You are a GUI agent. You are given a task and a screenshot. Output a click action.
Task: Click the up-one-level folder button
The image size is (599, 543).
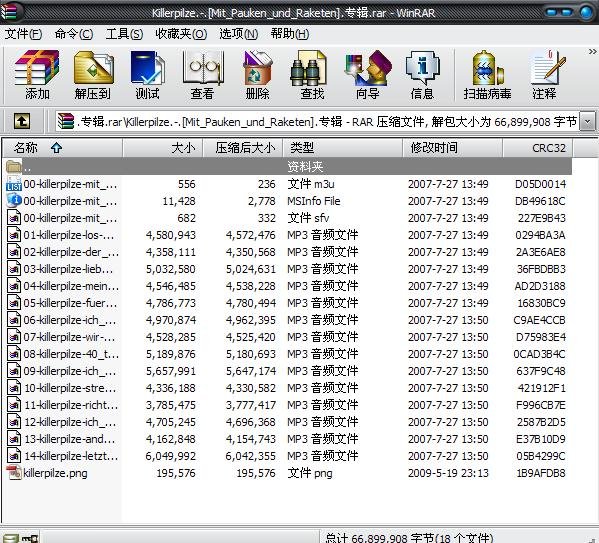click(22, 122)
